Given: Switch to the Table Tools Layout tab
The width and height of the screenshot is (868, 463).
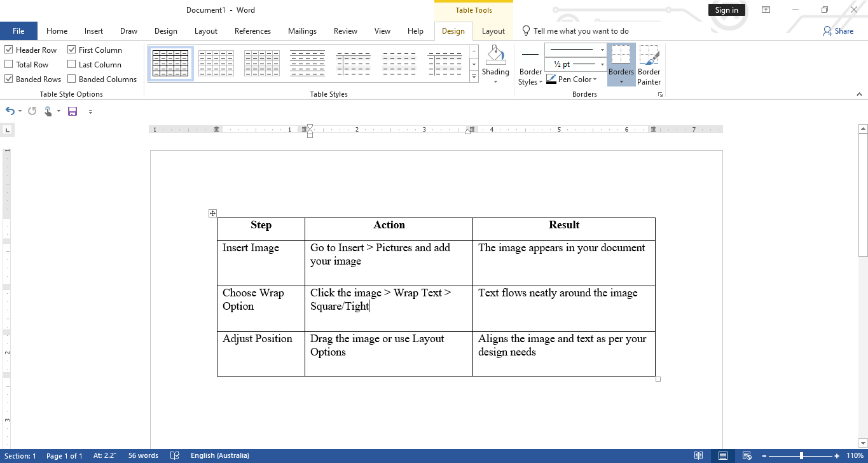Looking at the screenshot, I should pyautogui.click(x=493, y=31).
